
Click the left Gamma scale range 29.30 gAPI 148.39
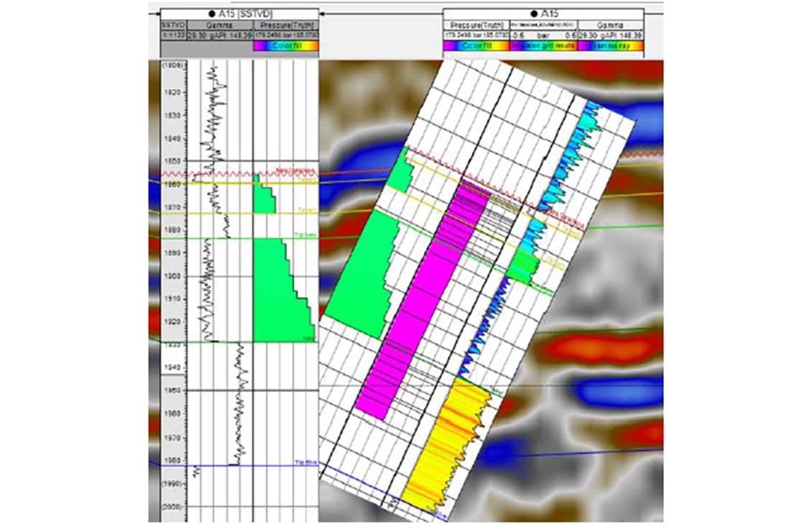point(218,34)
